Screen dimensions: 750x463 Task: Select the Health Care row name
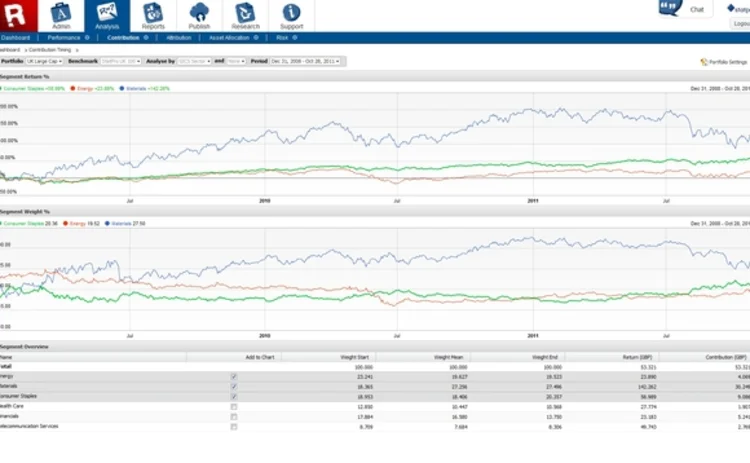(x=11, y=406)
